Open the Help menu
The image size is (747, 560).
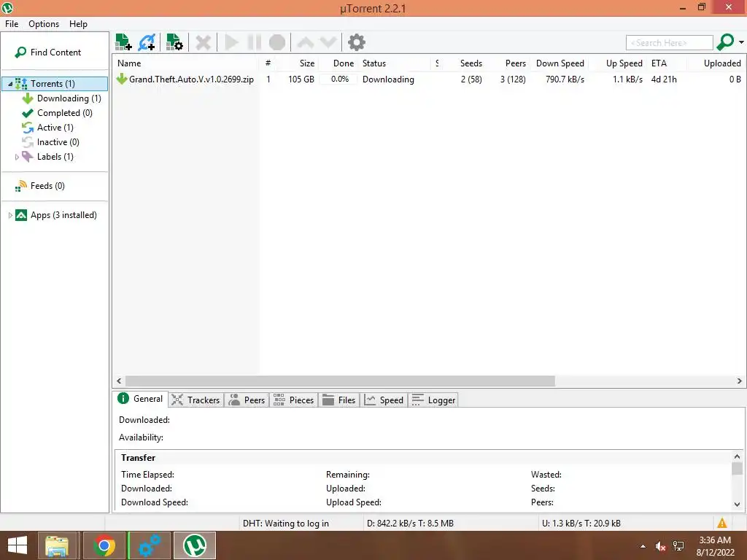(x=78, y=24)
